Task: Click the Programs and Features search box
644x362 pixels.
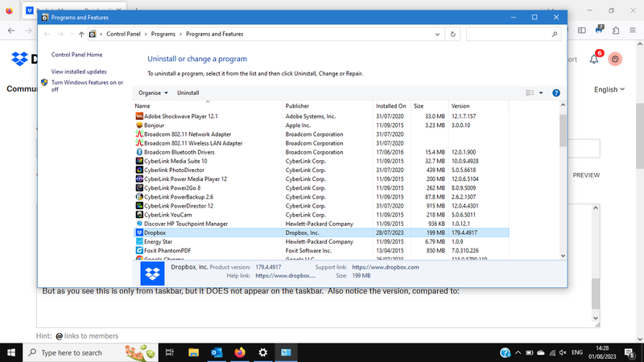Action: pos(509,35)
